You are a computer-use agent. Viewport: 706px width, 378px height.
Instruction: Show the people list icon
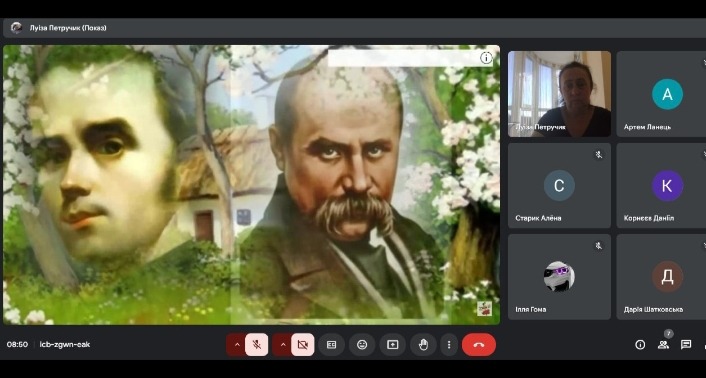coord(663,345)
